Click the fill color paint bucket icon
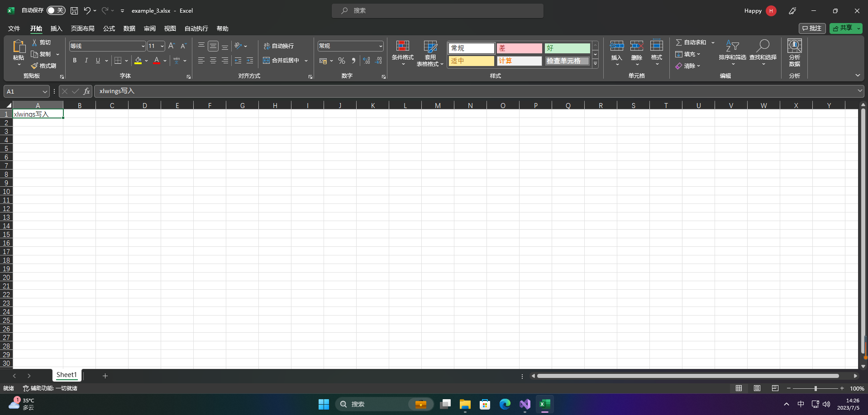Viewport: 868px width, 415px height. (138, 60)
